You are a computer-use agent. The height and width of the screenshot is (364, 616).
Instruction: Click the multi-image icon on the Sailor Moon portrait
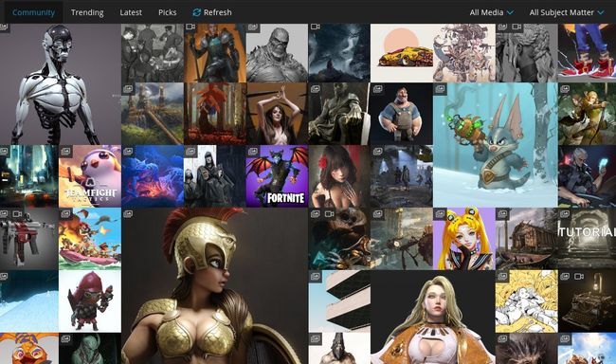440,214
